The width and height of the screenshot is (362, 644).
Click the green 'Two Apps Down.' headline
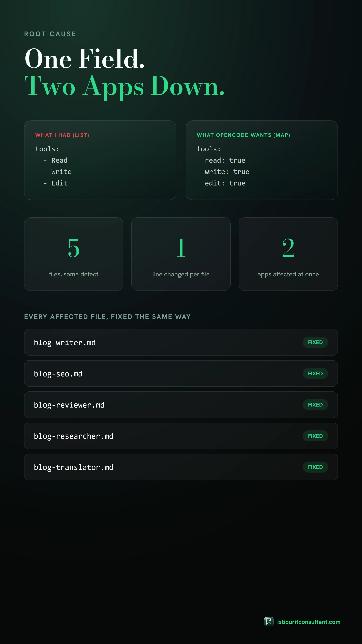click(x=124, y=87)
